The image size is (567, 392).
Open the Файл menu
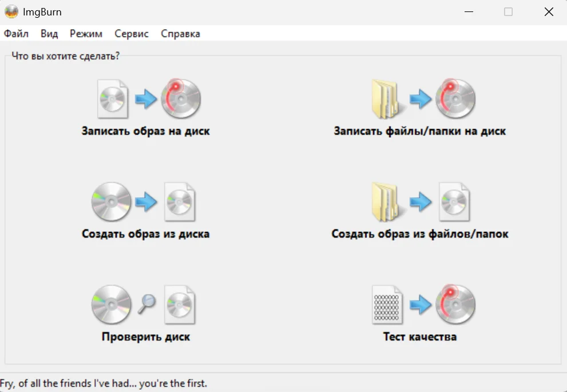click(x=16, y=34)
